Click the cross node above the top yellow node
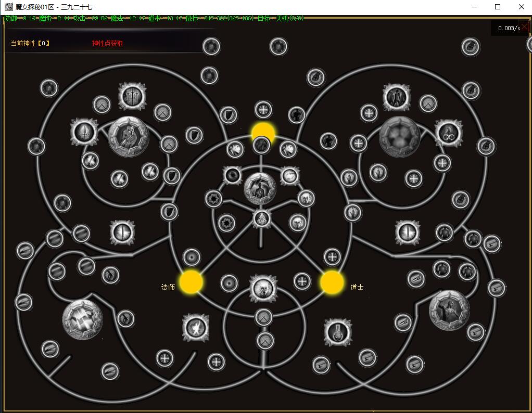532x413 pixels. (263, 110)
